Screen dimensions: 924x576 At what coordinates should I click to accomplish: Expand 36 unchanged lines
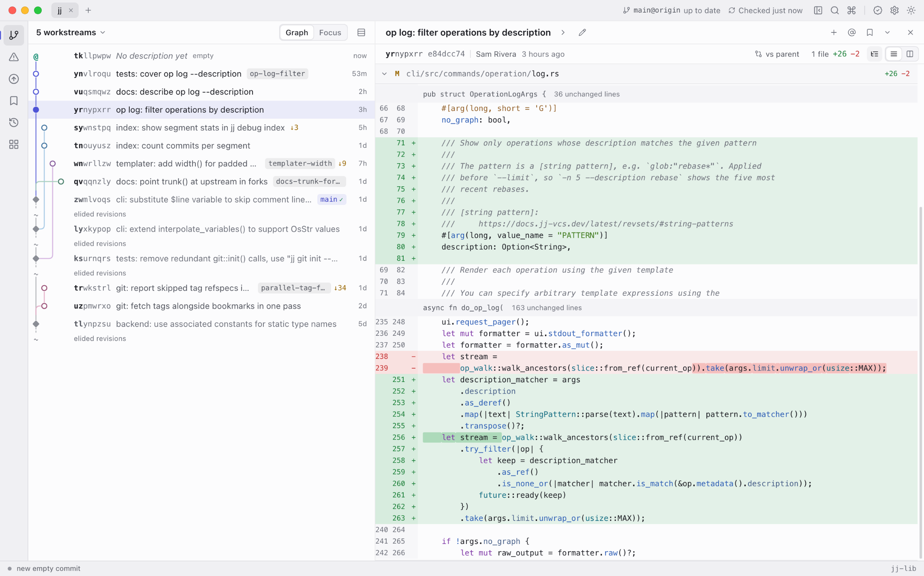point(586,94)
